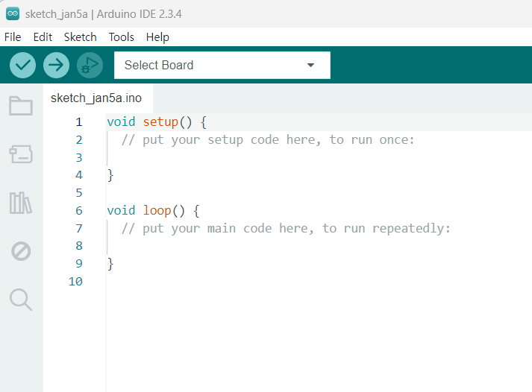Open the Edit menu

(x=43, y=37)
